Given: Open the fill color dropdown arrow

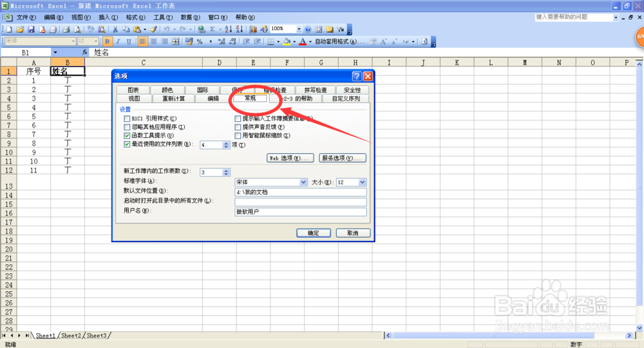Looking at the screenshot, I should coord(294,41).
